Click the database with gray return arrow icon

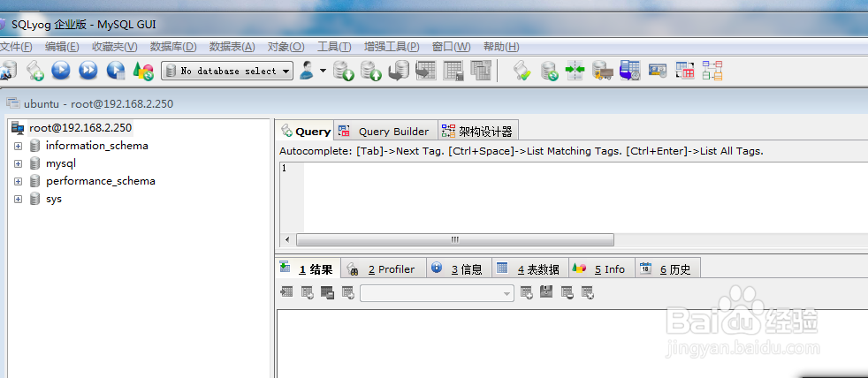click(399, 71)
